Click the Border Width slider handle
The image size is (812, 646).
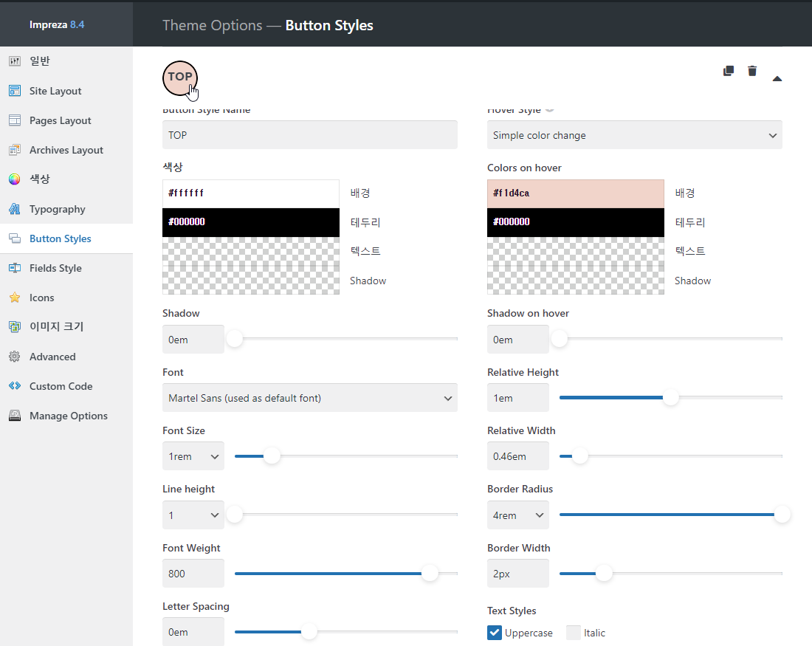(604, 573)
